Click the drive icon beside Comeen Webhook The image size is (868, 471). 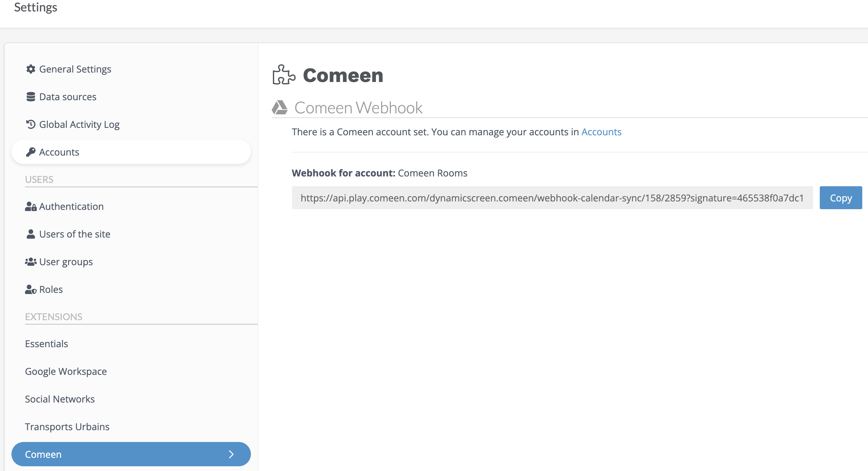coord(280,108)
